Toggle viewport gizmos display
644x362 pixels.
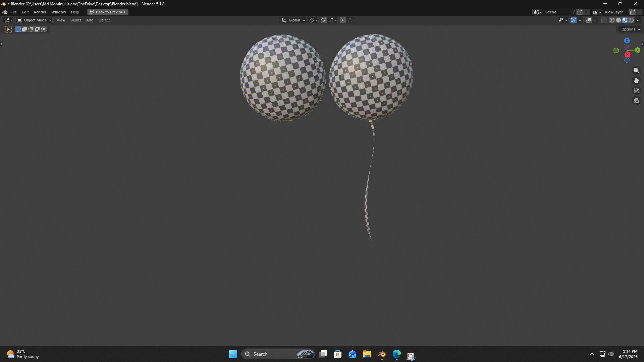pos(574,20)
